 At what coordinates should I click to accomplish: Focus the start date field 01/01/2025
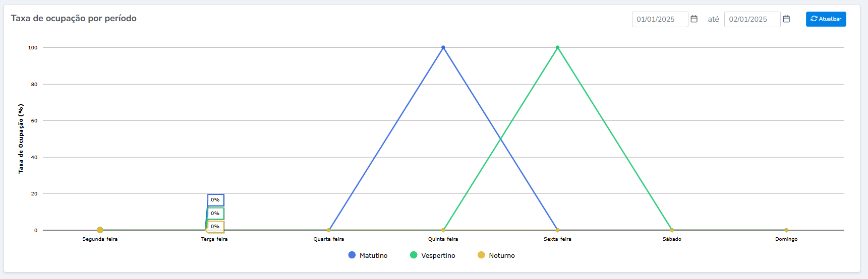click(x=659, y=19)
